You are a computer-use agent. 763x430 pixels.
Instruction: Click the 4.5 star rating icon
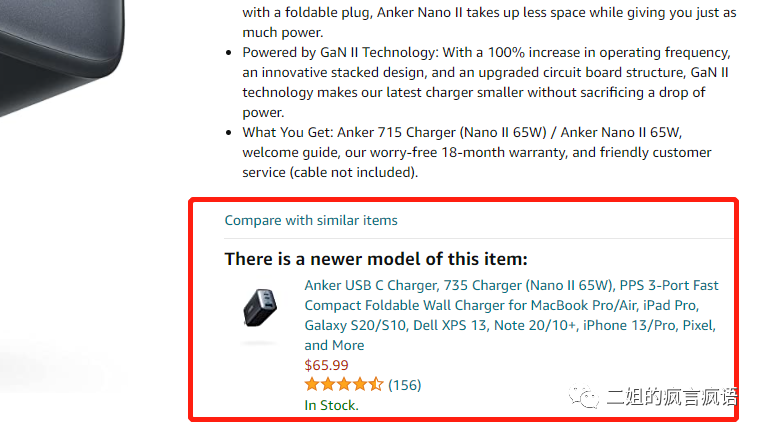344,385
